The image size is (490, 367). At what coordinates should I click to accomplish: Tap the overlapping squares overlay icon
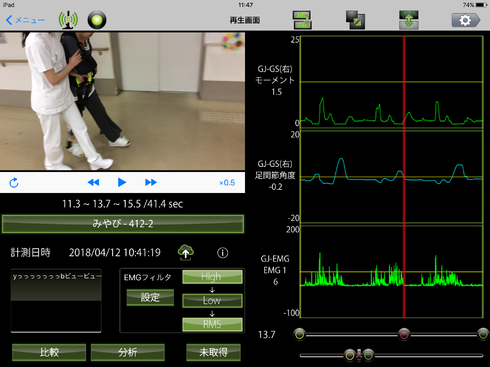(x=355, y=20)
